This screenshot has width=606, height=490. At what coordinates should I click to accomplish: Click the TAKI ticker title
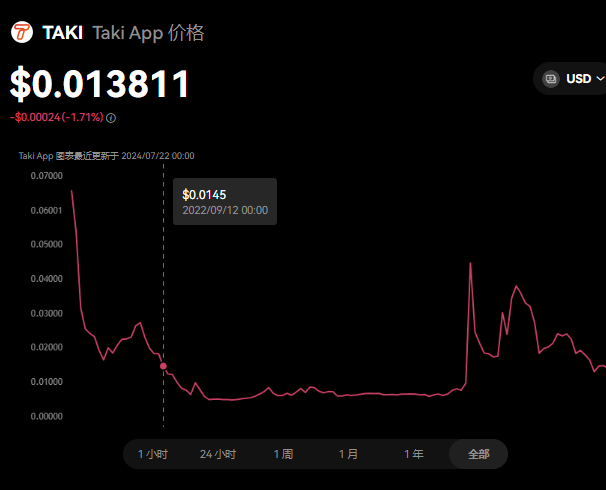[62, 33]
